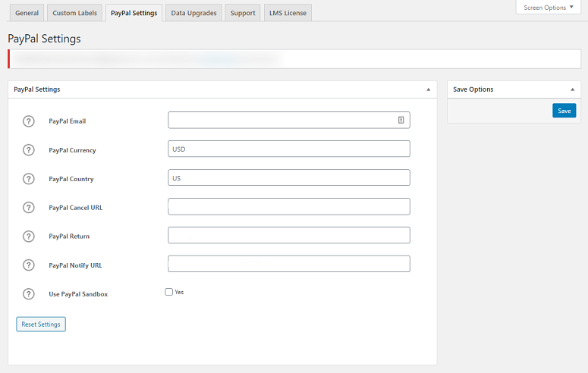Focus the PayPal Cancel URL field
588x373 pixels.
pyautogui.click(x=289, y=206)
